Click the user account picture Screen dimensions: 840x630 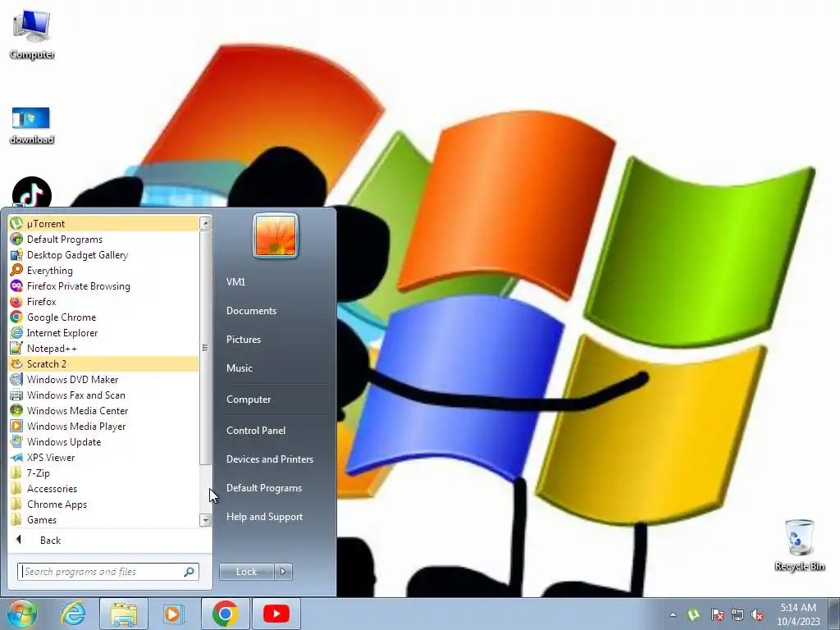click(x=276, y=235)
